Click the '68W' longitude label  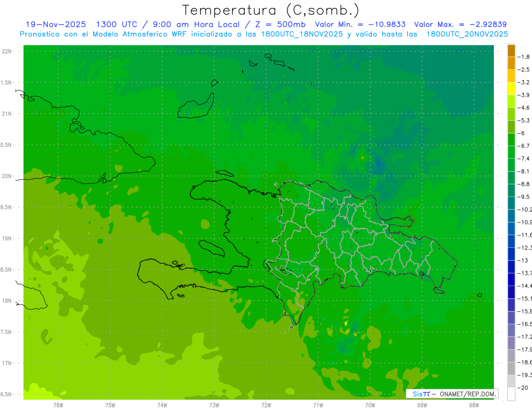(474, 405)
